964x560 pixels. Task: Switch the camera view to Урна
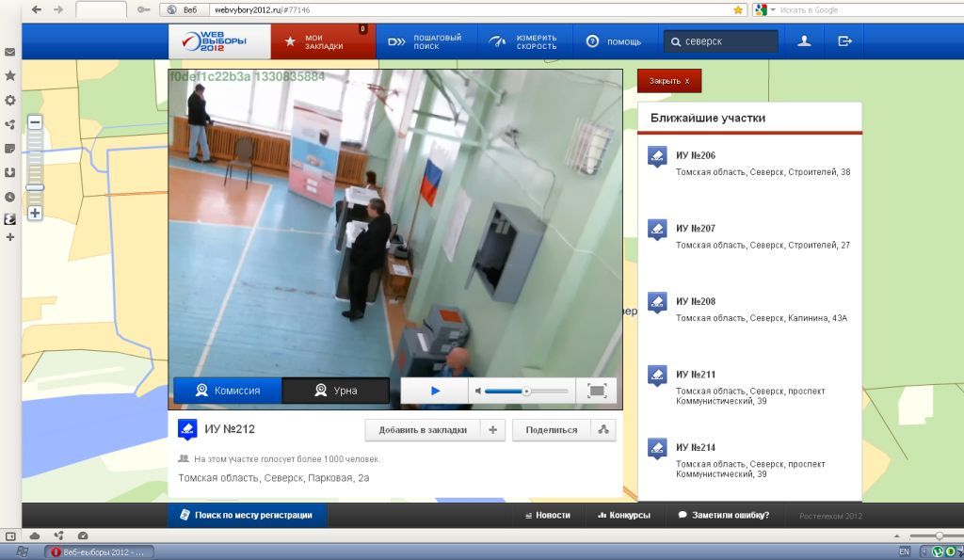(x=336, y=391)
